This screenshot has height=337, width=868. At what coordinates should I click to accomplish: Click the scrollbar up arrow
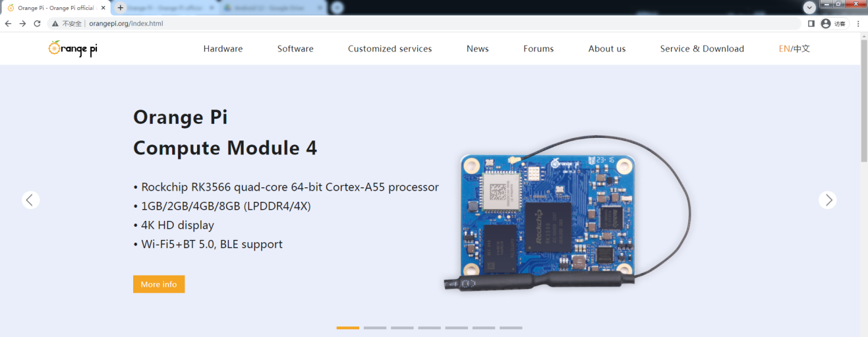tap(863, 36)
